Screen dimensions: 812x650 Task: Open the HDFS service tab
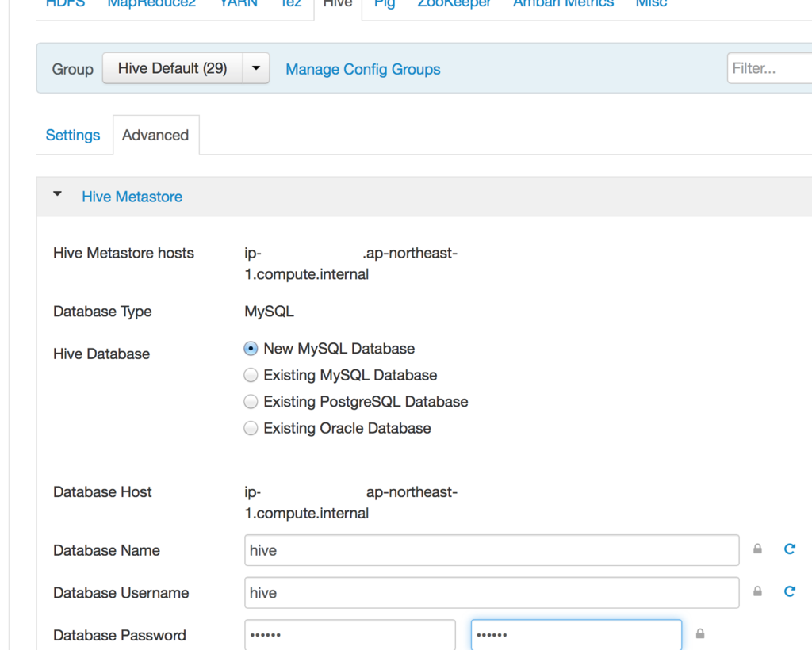(x=65, y=3)
